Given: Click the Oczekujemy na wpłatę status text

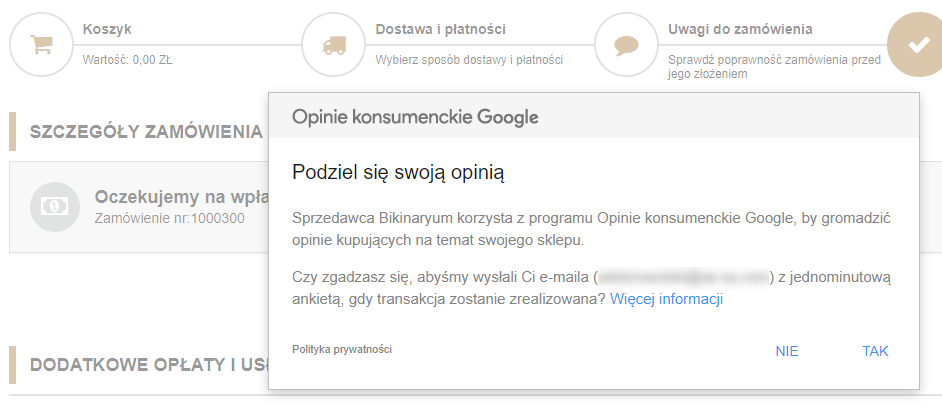Looking at the screenshot, I should click(x=180, y=196).
